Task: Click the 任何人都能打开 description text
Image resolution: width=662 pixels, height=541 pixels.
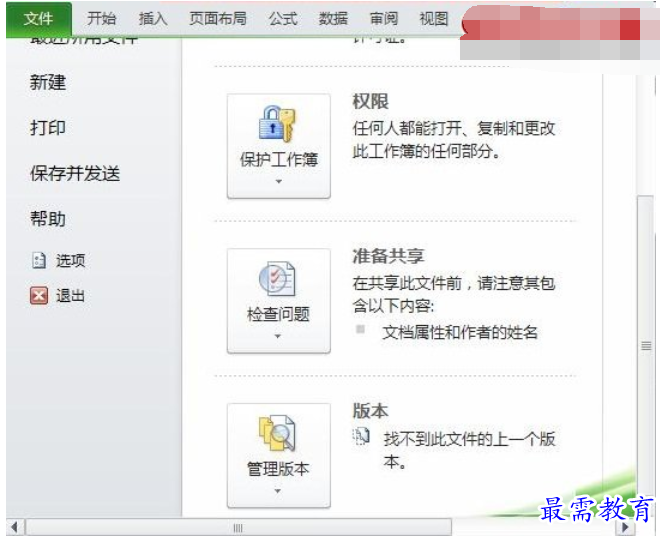Action: [x=454, y=139]
